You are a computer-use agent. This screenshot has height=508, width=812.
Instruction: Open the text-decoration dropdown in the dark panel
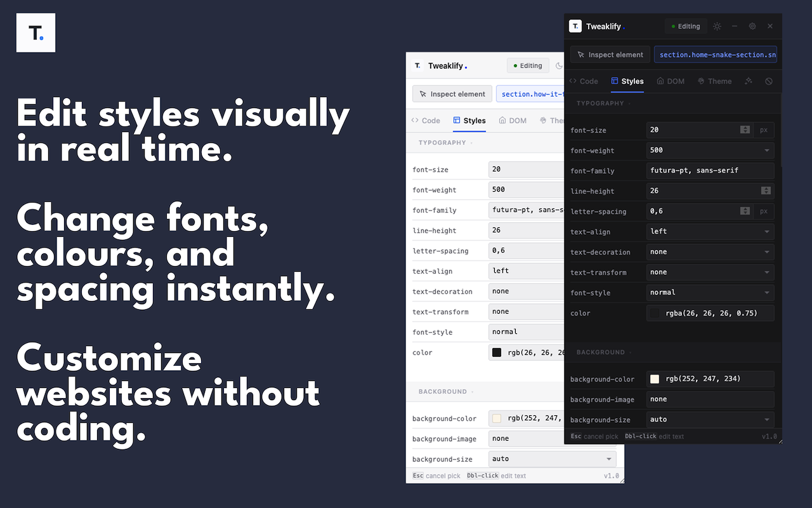tap(710, 252)
